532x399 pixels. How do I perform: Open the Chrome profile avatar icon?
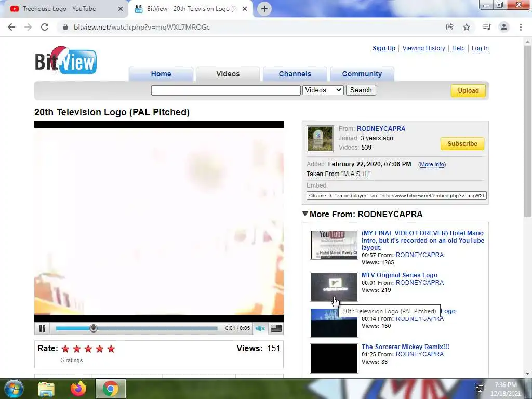[504, 27]
